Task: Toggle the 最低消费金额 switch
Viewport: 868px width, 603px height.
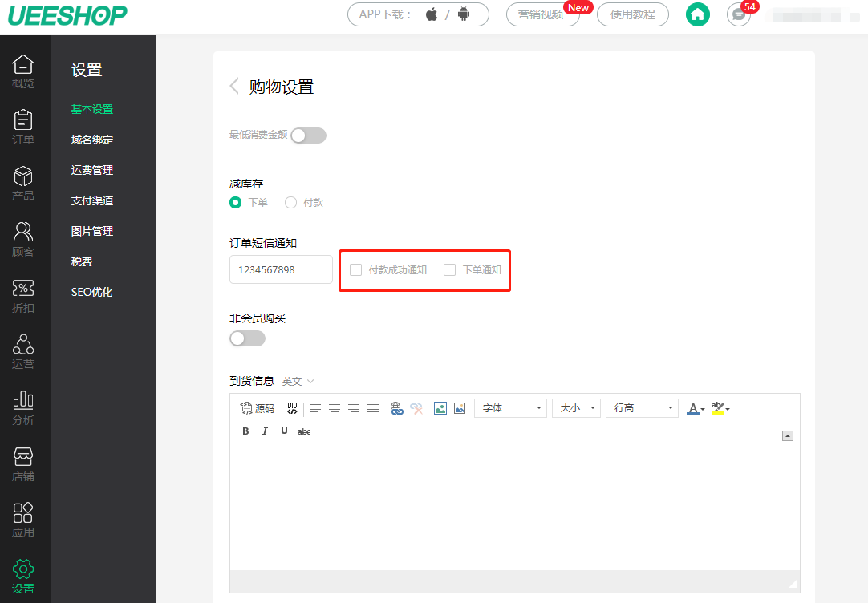Action: 308,136
